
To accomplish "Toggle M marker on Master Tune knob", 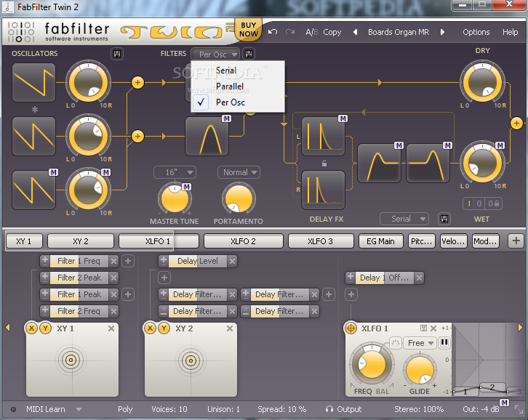I will pos(187,187).
